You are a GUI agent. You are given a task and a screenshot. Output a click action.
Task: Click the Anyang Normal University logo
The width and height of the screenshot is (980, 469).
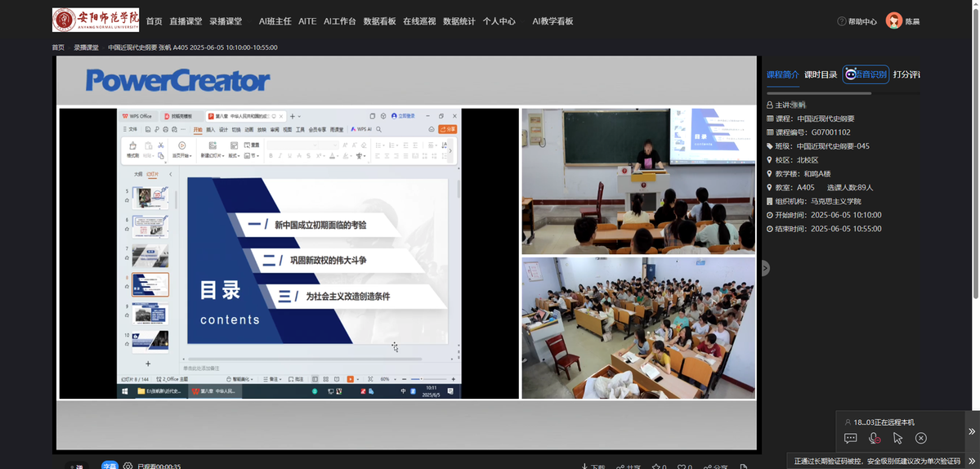tap(96, 20)
